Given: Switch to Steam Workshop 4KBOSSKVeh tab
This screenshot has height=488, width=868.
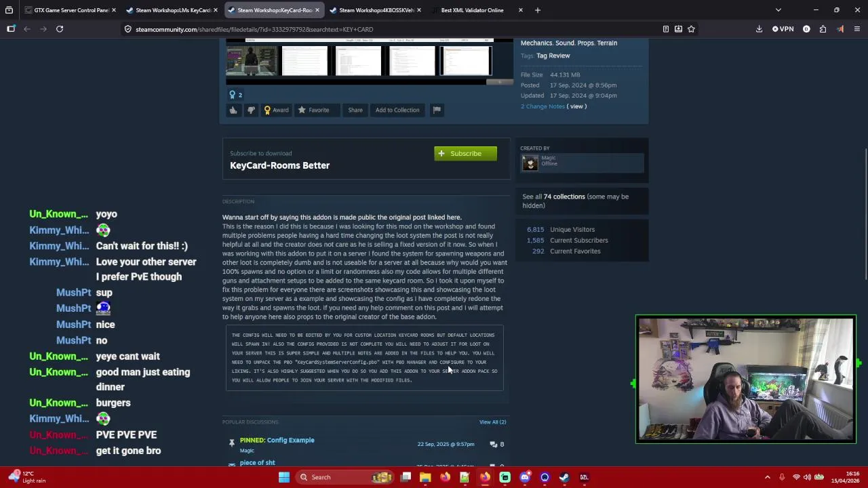Looking at the screenshot, I should [376, 10].
